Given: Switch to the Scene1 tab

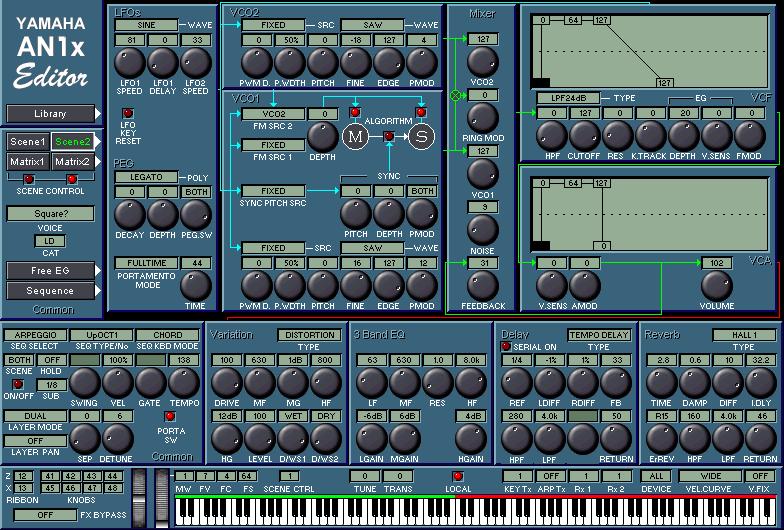Looking at the screenshot, I should point(28,142).
